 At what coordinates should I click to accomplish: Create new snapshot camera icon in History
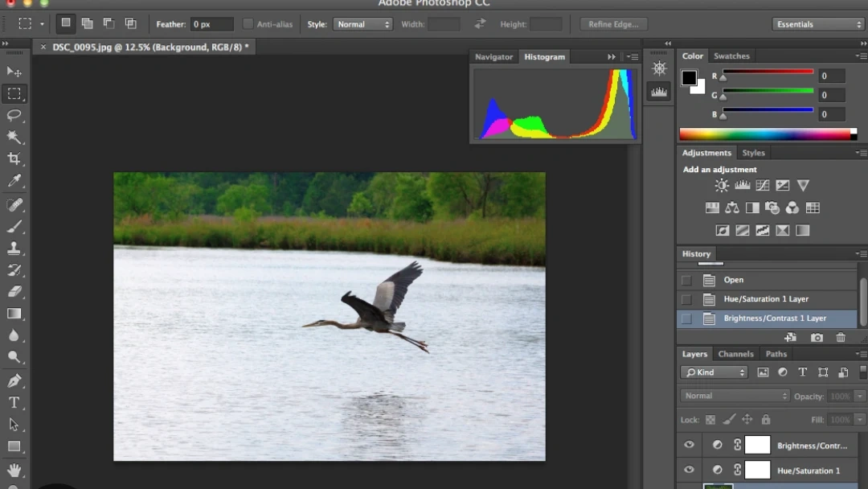tap(817, 337)
